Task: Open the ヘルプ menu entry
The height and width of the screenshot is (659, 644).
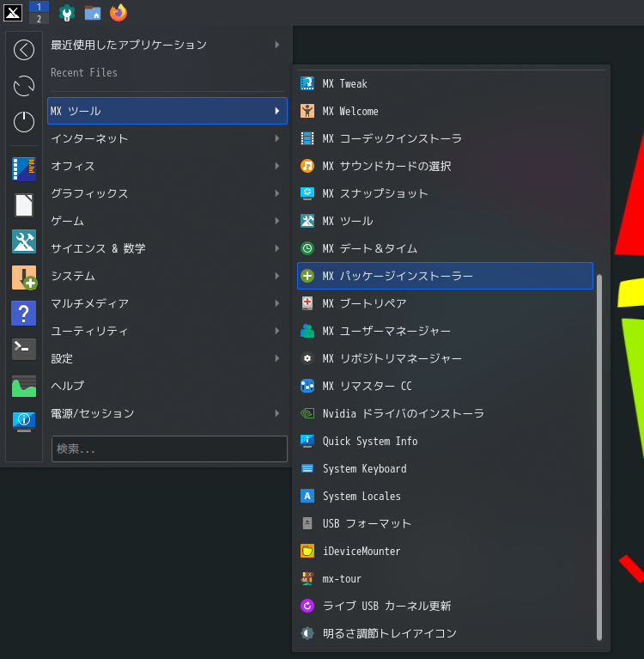Action: 167,386
